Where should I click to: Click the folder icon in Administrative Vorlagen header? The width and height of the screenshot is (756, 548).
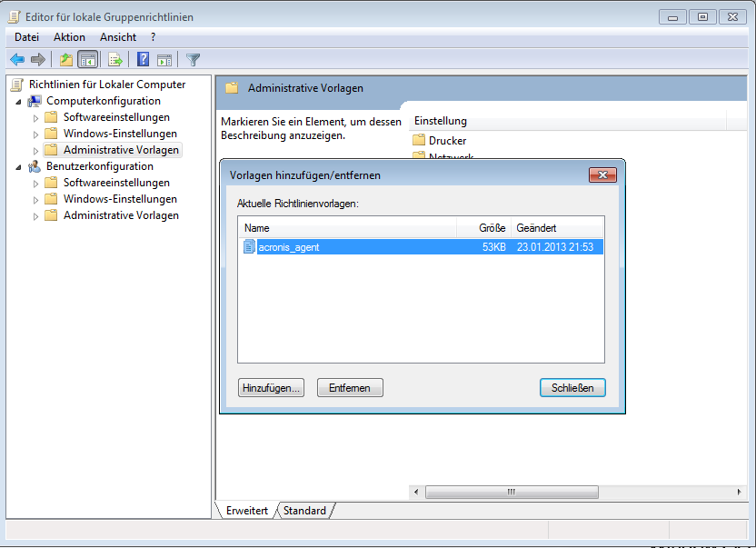[232, 88]
